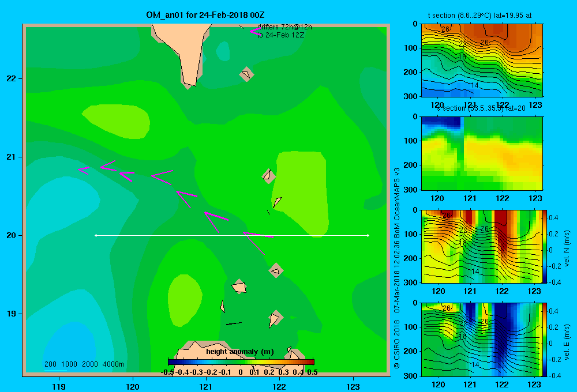Viewport: 577px width, 392px height.
Task: Click the -0.5 tick on height anomaly colorbar
Action: pyautogui.click(x=167, y=372)
